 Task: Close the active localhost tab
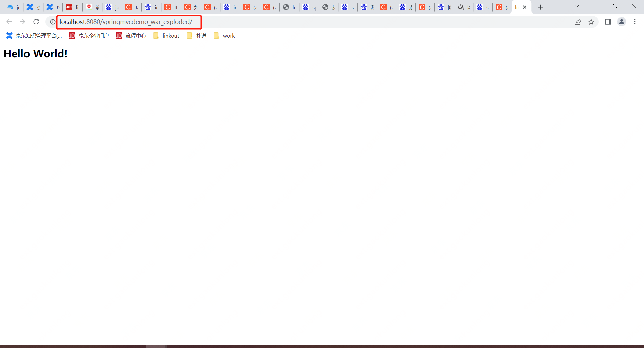tap(525, 7)
